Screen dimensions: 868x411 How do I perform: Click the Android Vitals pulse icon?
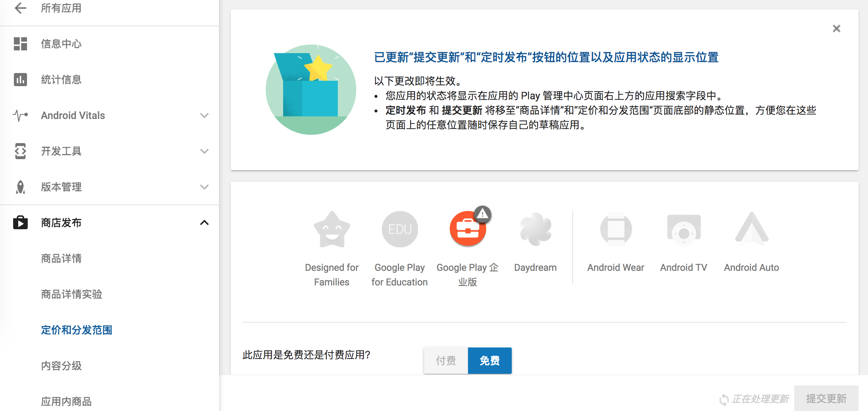point(20,115)
